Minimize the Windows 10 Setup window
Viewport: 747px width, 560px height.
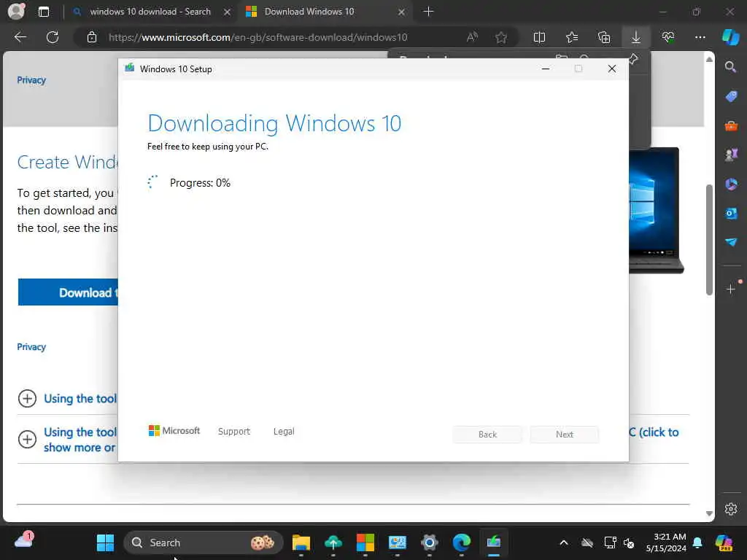tap(546, 69)
